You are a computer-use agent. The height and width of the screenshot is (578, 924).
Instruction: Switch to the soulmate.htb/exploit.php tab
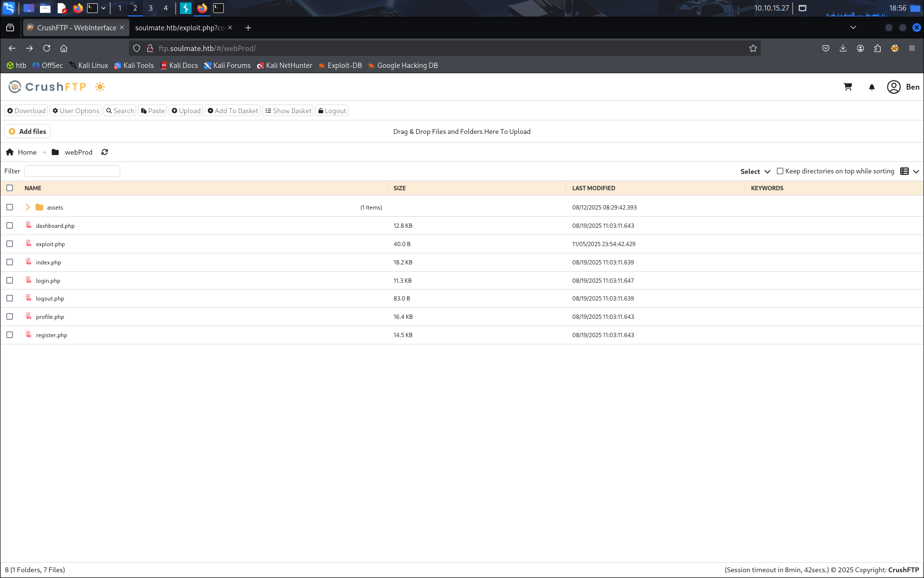(x=180, y=28)
